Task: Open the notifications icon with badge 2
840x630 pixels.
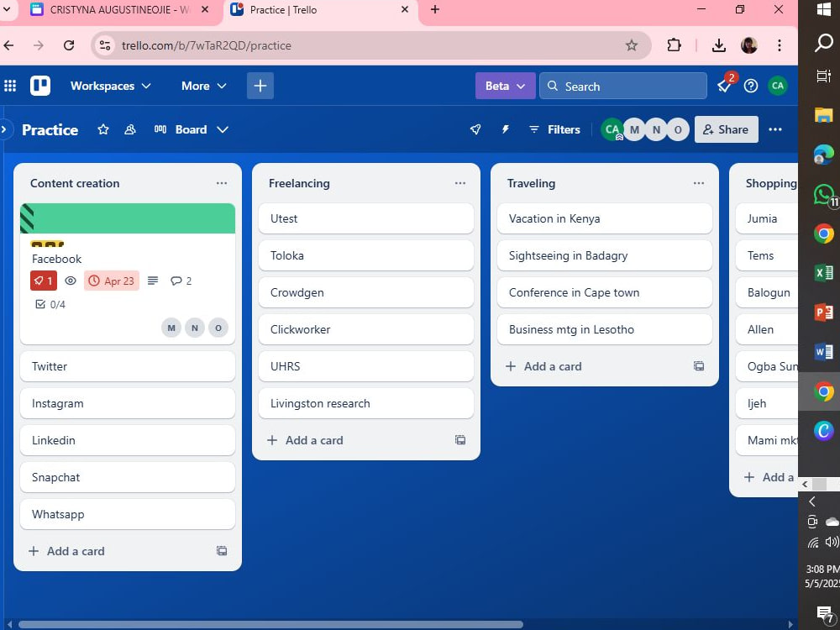Action: tap(724, 86)
